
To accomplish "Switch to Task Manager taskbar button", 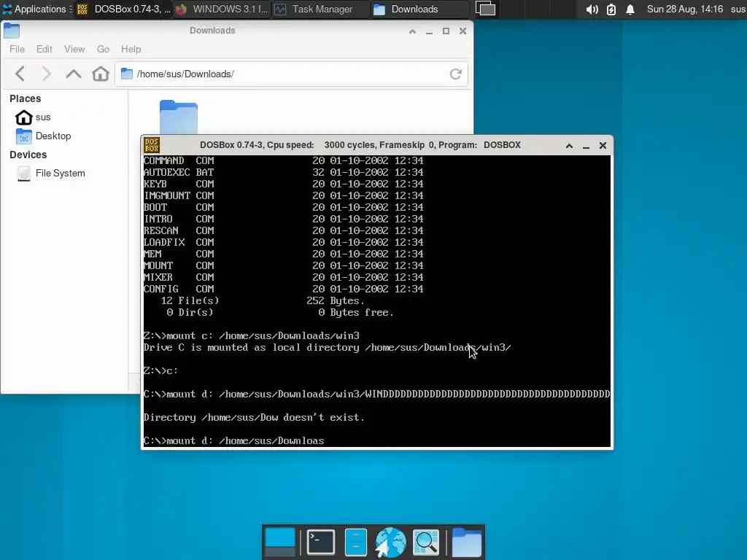I will (320, 9).
